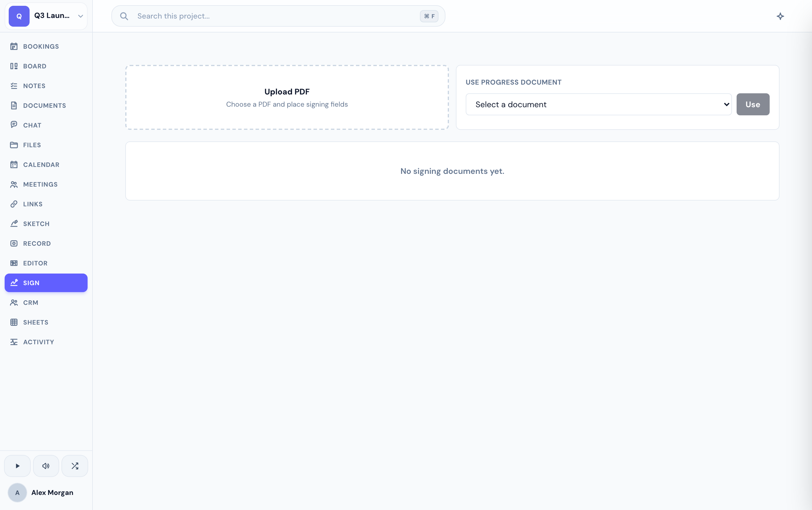Viewport: 812px width, 510px height.
Task: Toggle the sound volume button
Action: tap(46, 466)
